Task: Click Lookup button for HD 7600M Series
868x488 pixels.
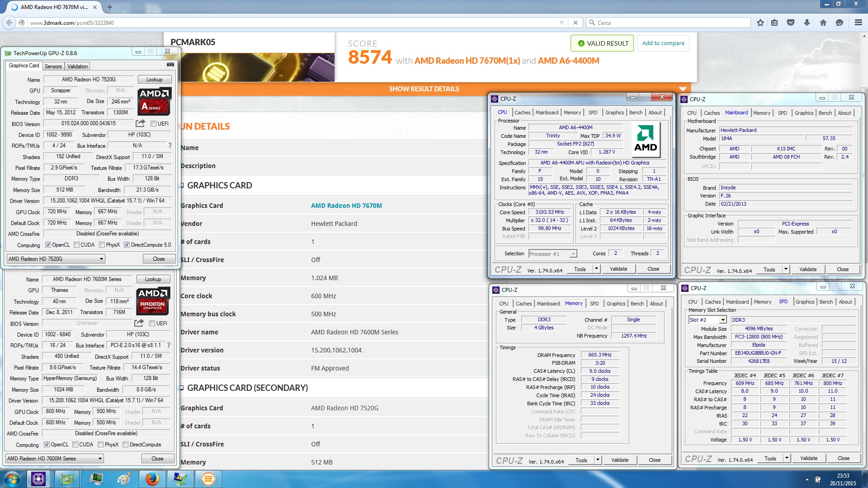Action: pyautogui.click(x=153, y=279)
